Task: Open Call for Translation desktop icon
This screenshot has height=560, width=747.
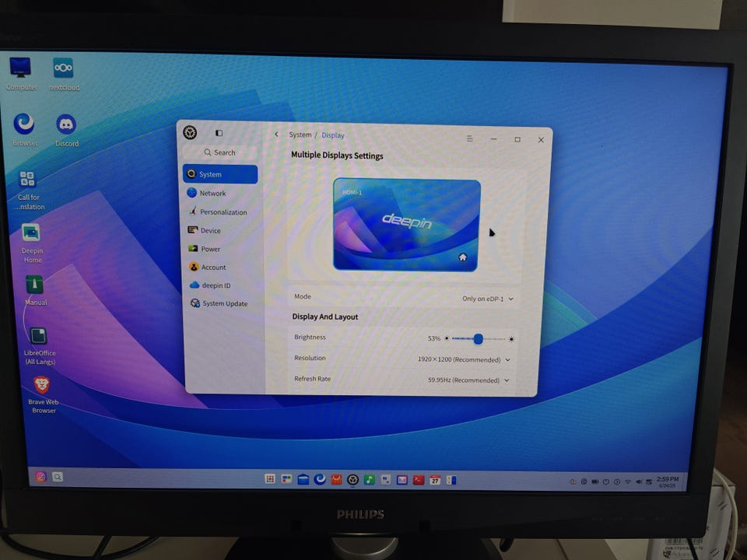Action: pos(28,190)
